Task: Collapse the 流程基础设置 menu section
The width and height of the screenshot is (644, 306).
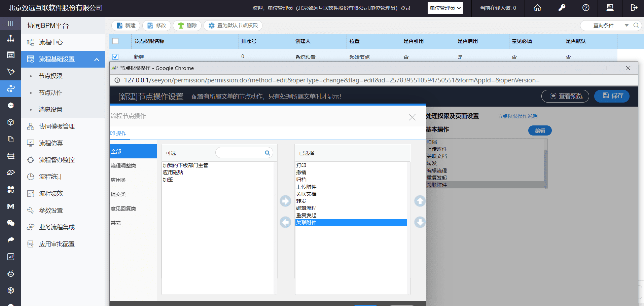Action: (x=97, y=60)
